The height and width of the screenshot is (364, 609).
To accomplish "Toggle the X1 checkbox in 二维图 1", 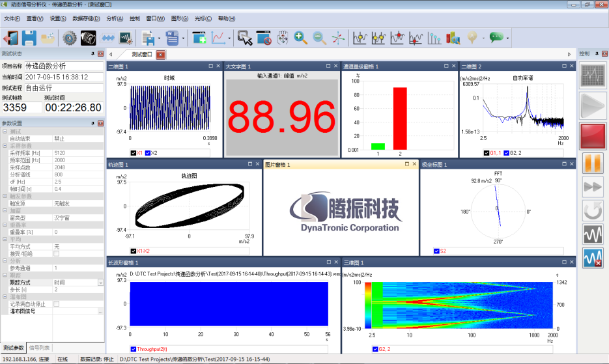I will 134,153.
